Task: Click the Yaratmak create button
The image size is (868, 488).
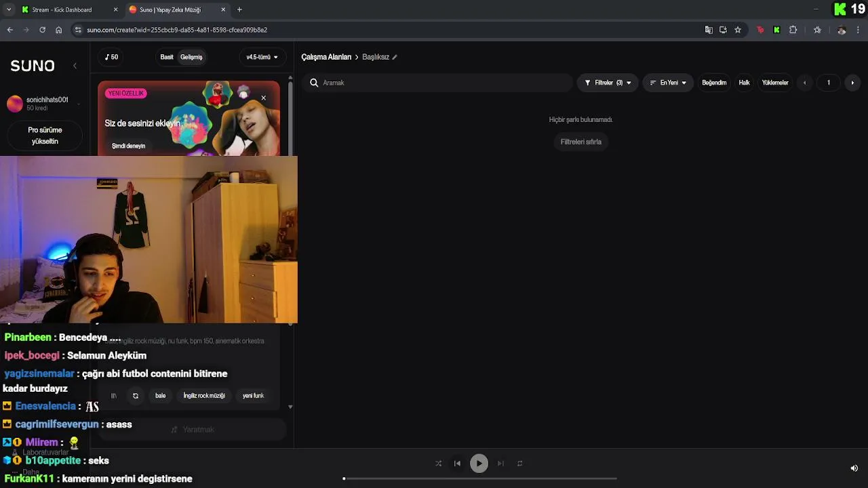Action: click(x=193, y=430)
